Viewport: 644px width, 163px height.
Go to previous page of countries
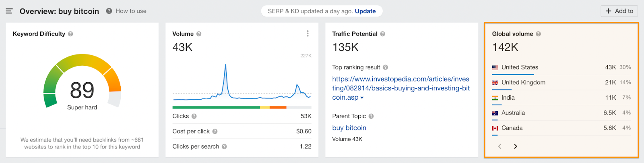point(500,146)
